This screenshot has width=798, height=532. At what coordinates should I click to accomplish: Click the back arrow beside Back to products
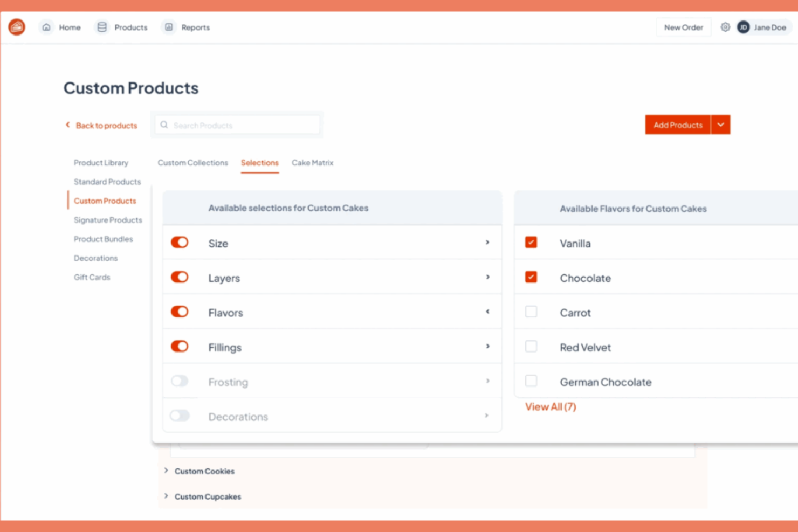tap(67, 125)
